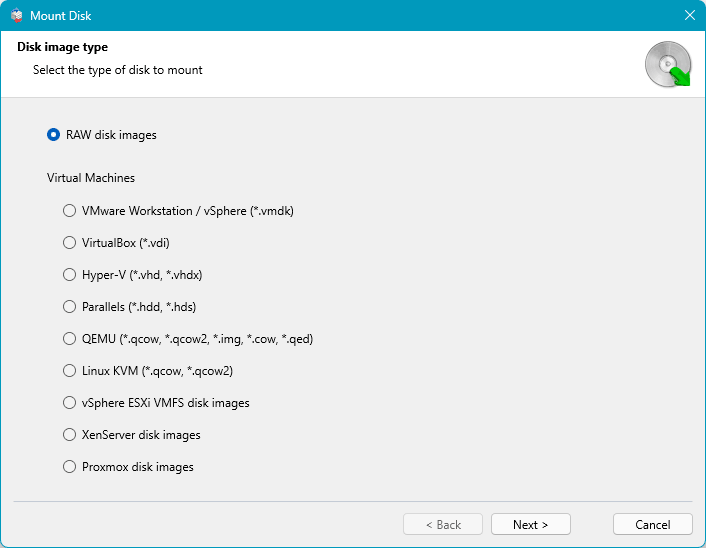Click the Virtual Machines section label
706x548 pixels.
[x=91, y=178]
